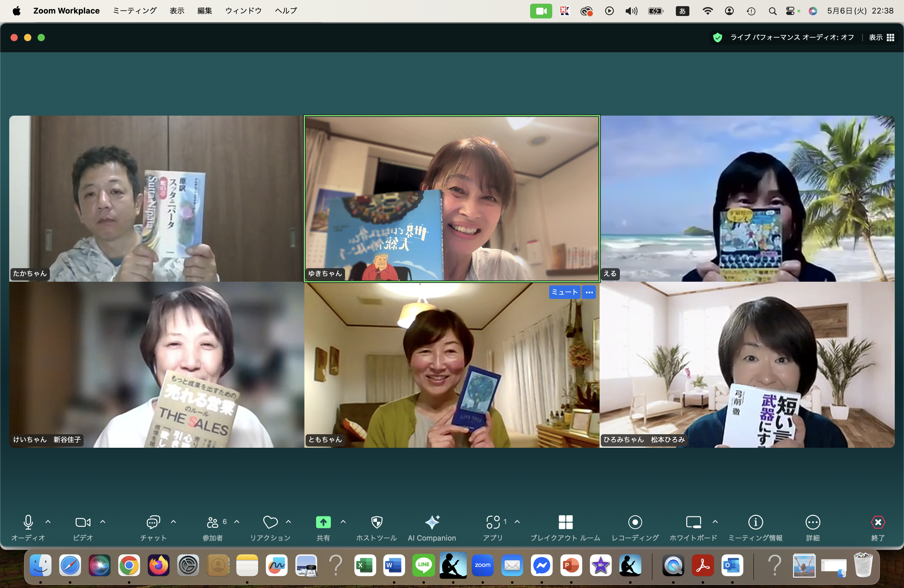Click the green Share screen icon
The image size is (904, 588).
pos(323,522)
